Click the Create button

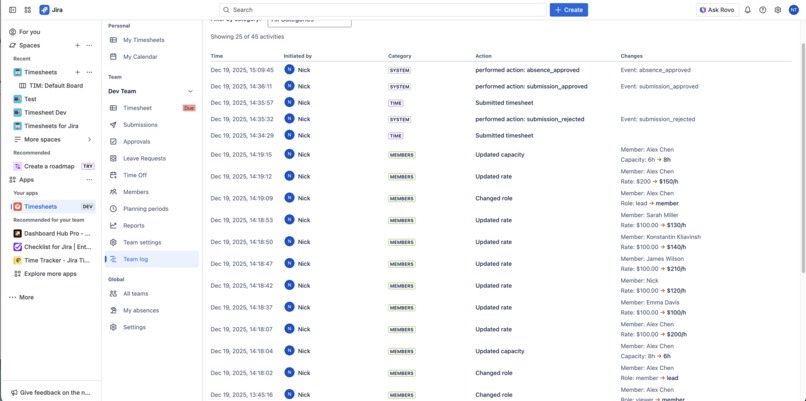pyautogui.click(x=569, y=10)
